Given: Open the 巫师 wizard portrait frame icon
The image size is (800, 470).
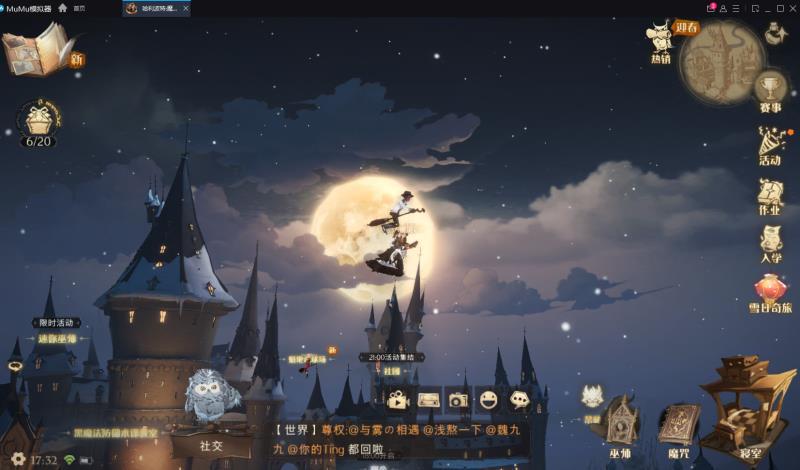Looking at the screenshot, I should tap(620, 426).
